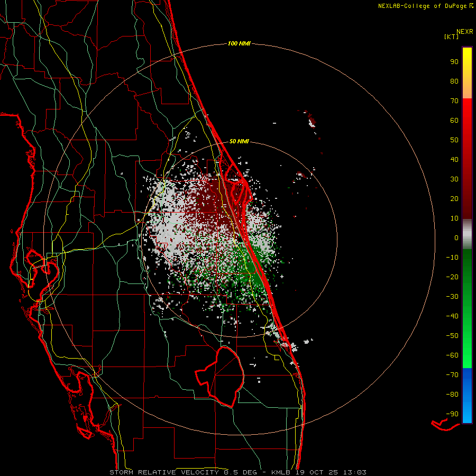Click the -80 knot scale value
This screenshot has height=476, width=476.
452,395
